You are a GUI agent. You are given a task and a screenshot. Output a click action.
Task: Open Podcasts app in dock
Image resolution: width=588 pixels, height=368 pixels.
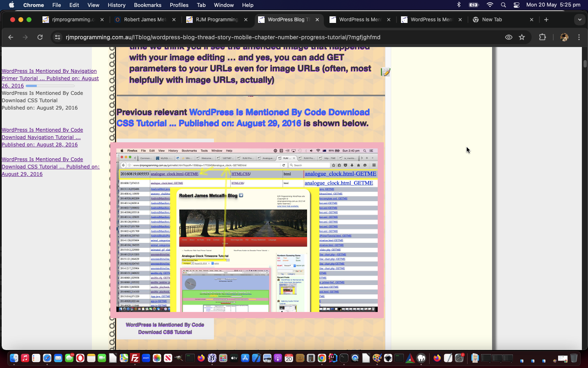(x=278, y=358)
